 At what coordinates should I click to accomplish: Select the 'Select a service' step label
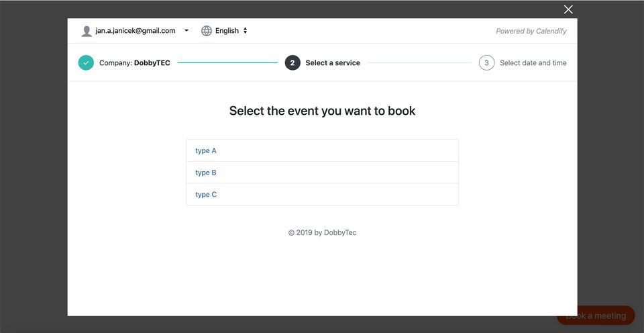[333, 63]
